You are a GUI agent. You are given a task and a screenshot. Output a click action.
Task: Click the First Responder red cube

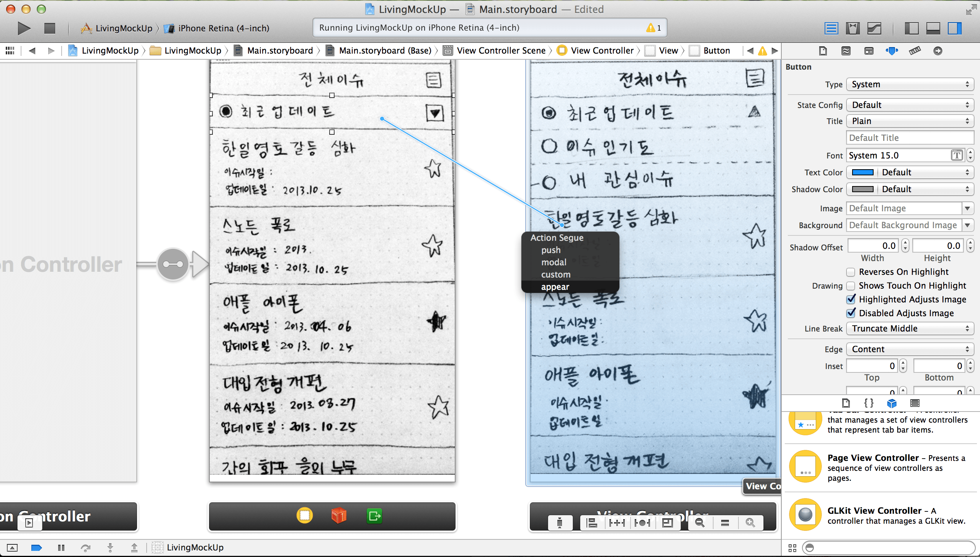coord(339,516)
